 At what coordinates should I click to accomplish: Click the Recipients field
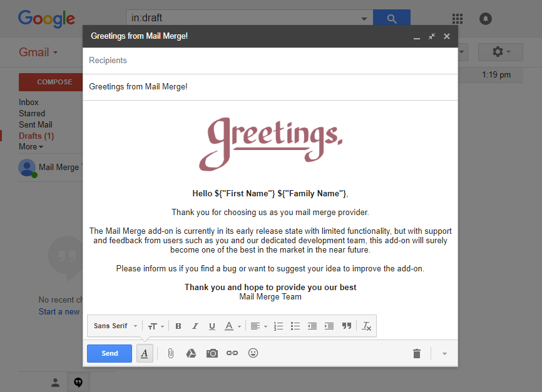tap(269, 61)
